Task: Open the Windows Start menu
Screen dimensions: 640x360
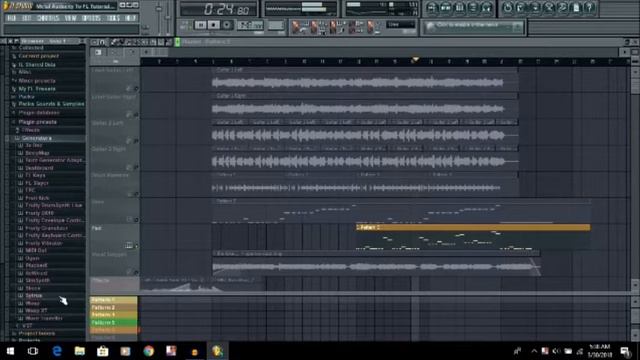Action: point(10,351)
